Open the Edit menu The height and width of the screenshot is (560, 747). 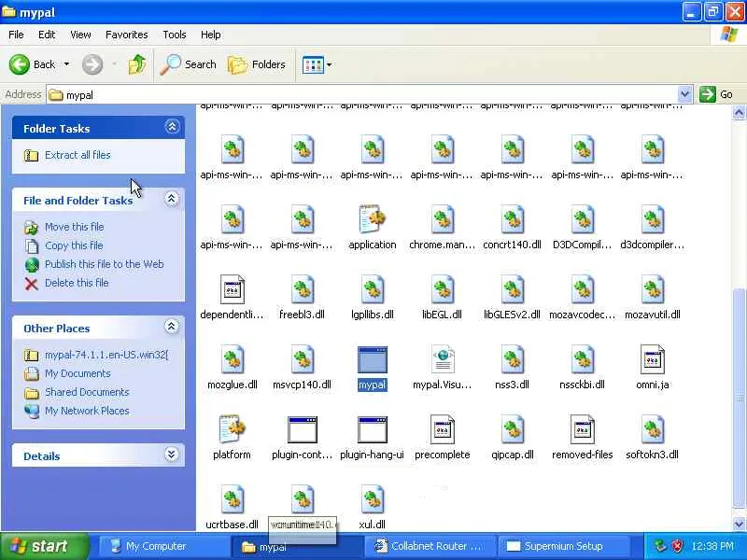coord(47,35)
